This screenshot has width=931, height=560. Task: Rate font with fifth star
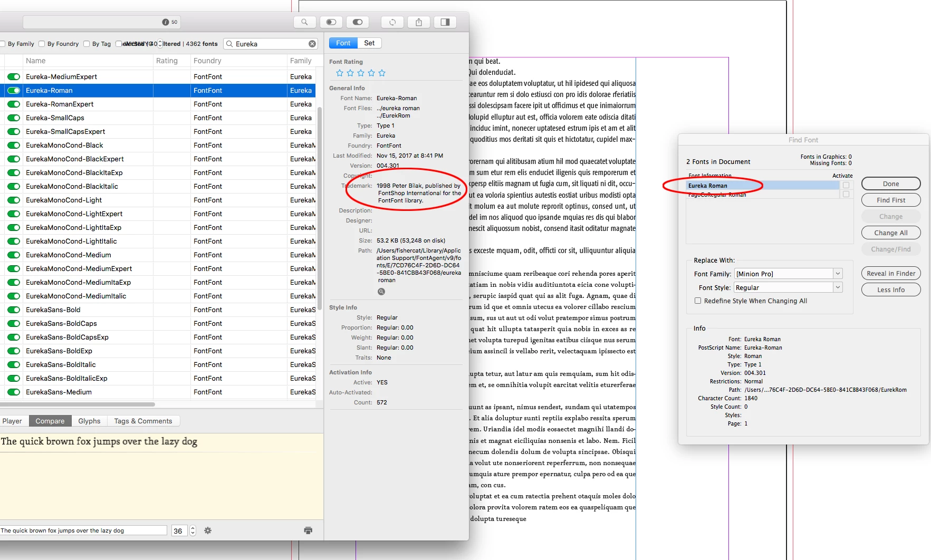click(x=382, y=73)
